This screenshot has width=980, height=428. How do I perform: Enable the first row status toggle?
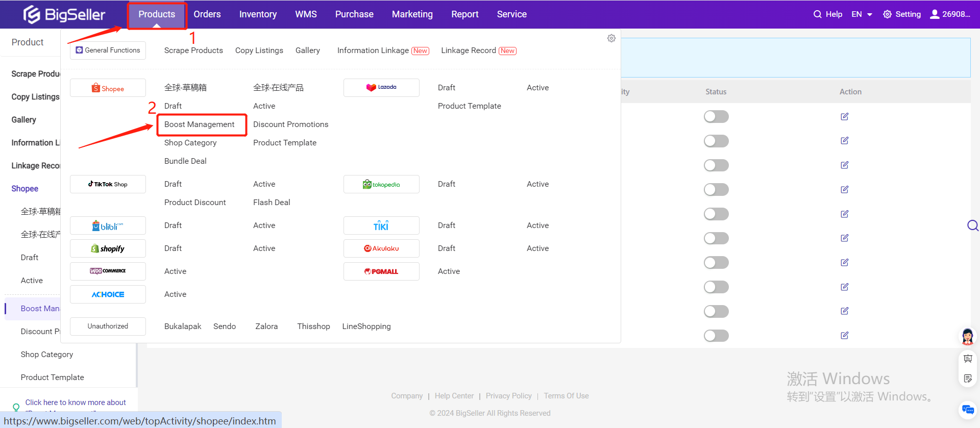click(x=716, y=117)
